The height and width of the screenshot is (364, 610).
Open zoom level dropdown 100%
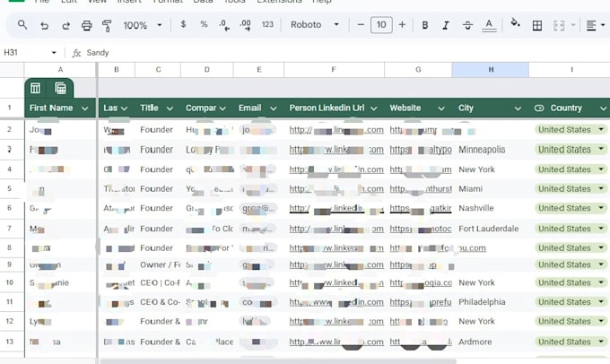click(143, 26)
